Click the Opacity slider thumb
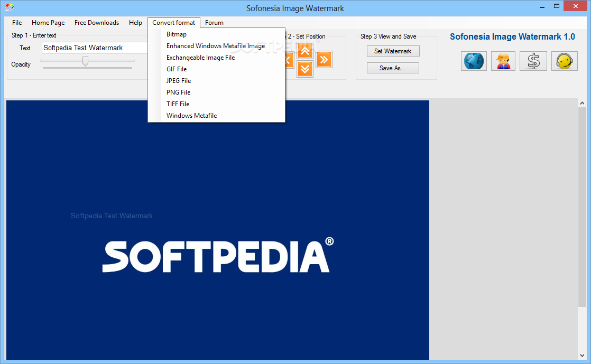The width and height of the screenshot is (591, 364). pos(86,61)
